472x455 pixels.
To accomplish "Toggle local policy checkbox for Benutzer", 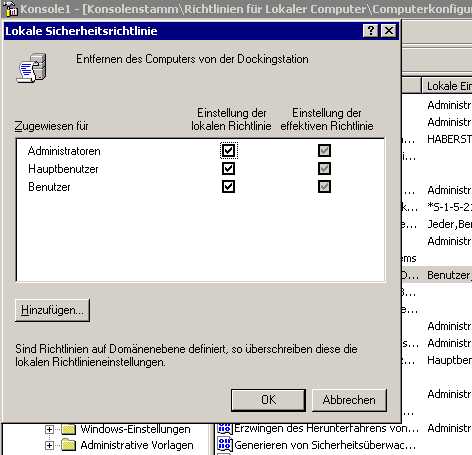I will (x=228, y=187).
